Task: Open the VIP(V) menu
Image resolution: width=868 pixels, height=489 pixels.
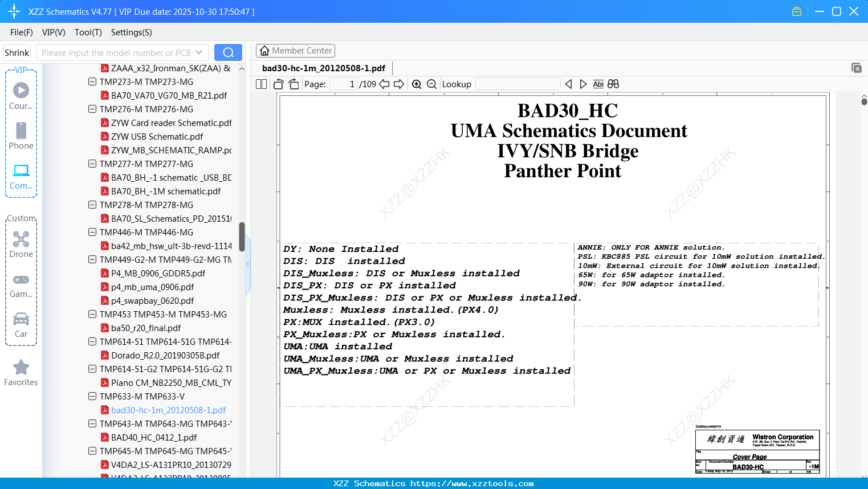Action: 54,32
